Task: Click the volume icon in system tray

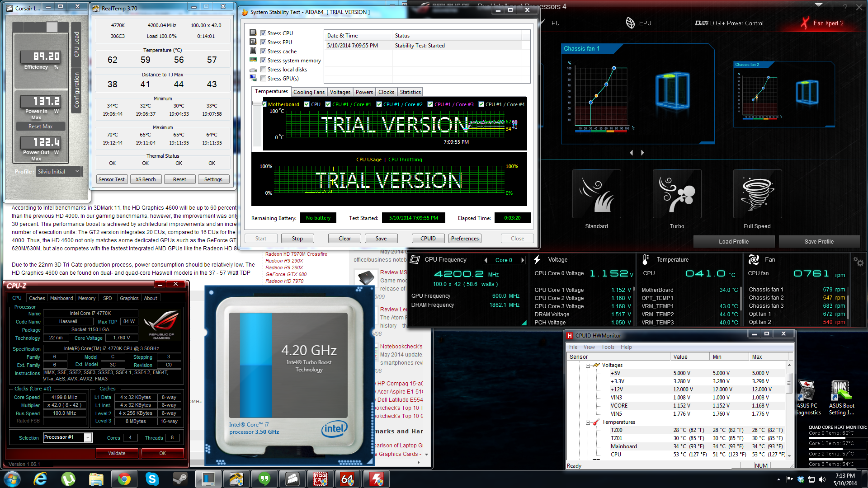Action: pyautogui.click(x=822, y=479)
